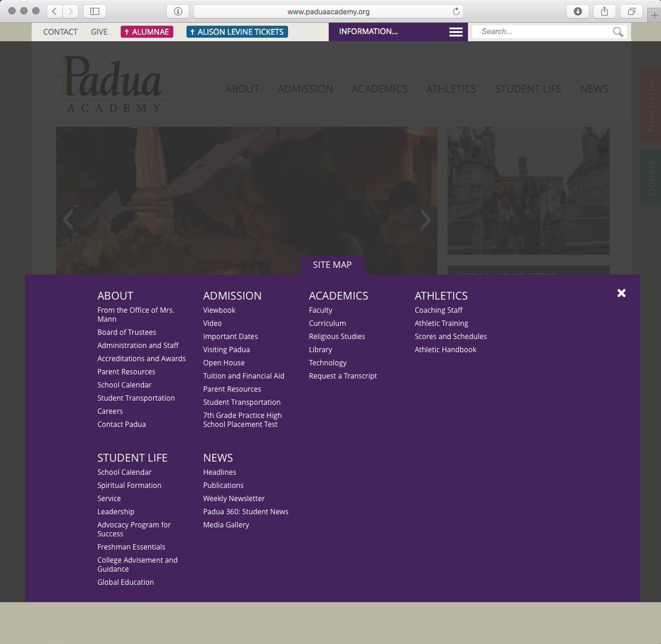Select the Site Map tab
The width and height of the screenshot is (661, 644).
332,265
